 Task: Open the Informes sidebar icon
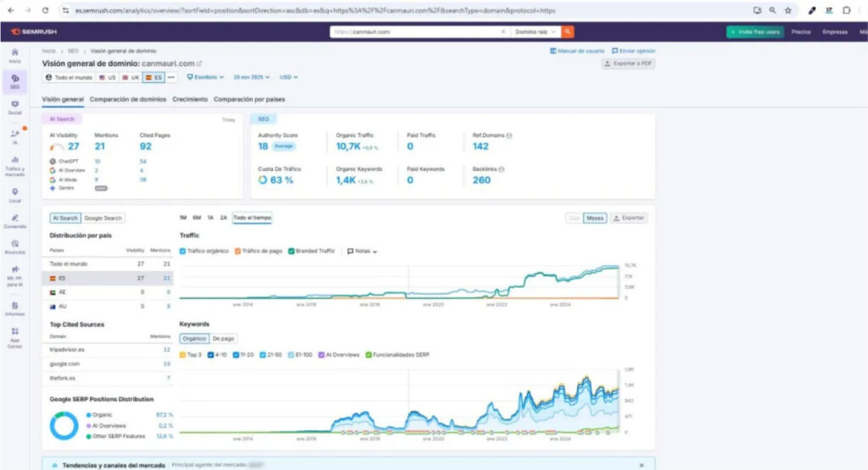15,307
